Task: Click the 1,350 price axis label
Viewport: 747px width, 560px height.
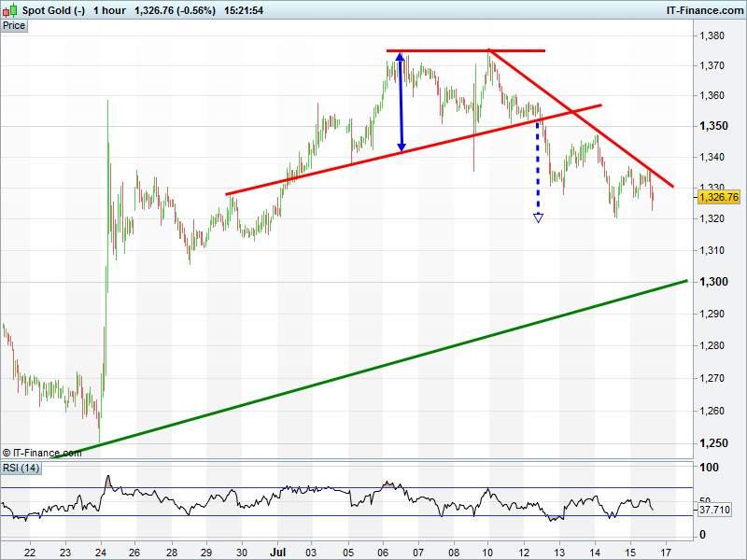Action: [713, 126]
